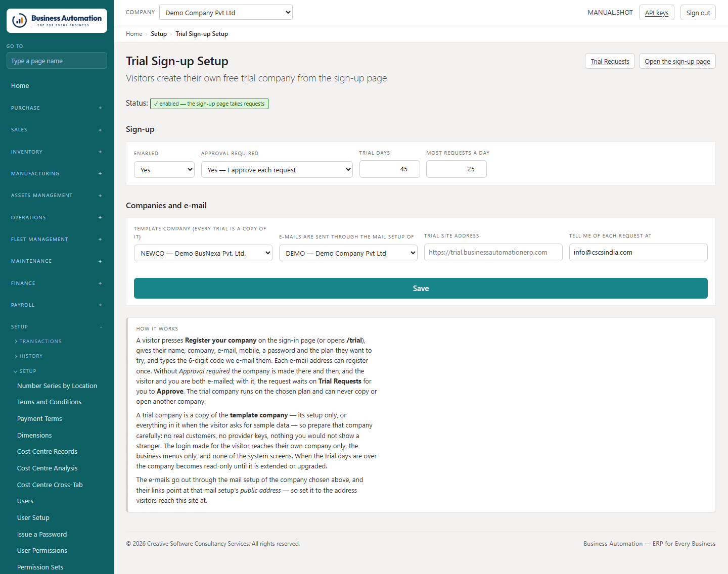Open Trial Requests
Screen dimensions: 728x574
point(610,61)
